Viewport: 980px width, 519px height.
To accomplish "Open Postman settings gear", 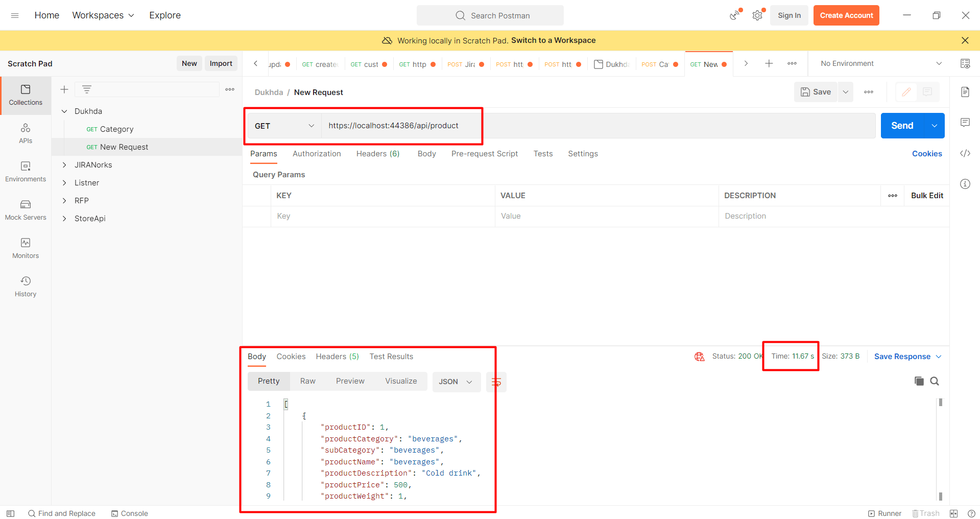I will coord(757,15).
